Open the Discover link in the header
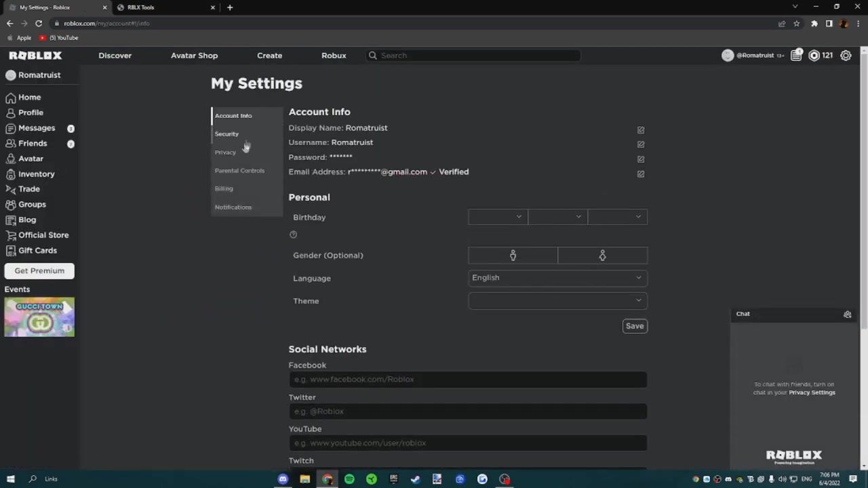Image resolution: width=868 pixels, height=488 pixels. 115,56
